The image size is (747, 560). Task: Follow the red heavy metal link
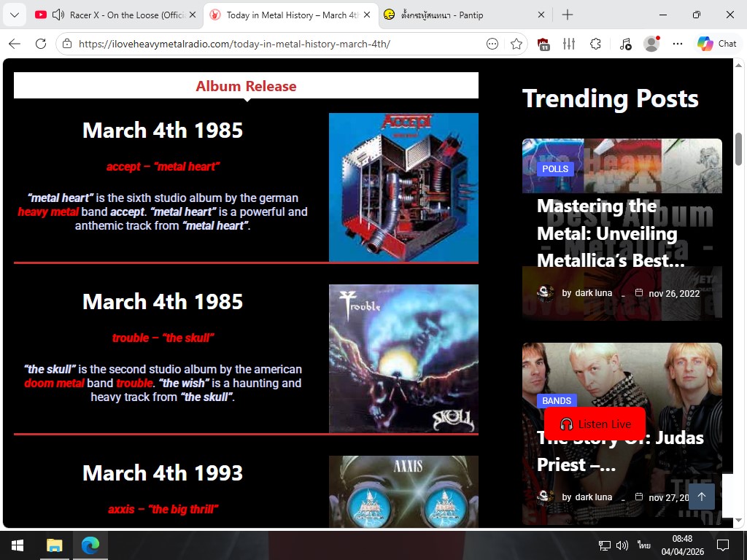(48, 212)
